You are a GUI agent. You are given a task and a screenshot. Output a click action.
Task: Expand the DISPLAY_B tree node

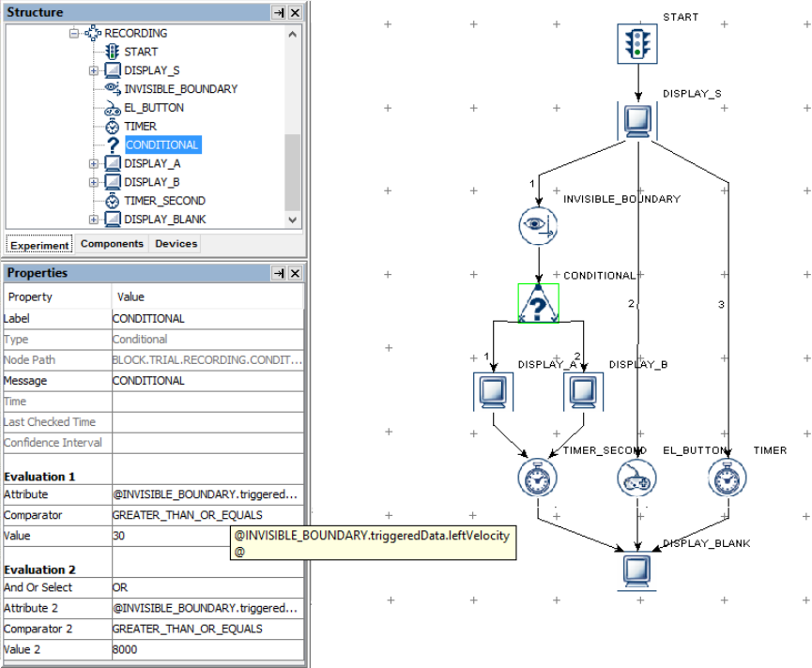(x=93, y=182)
